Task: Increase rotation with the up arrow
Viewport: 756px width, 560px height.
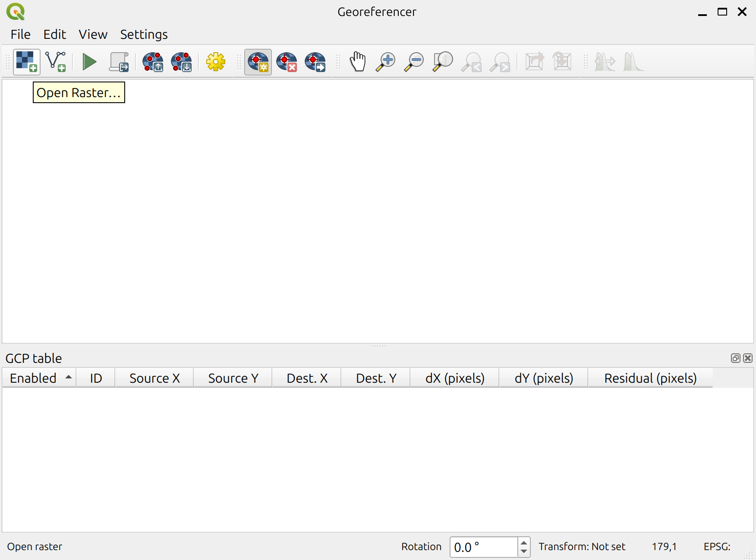Action: pos(524,543)
